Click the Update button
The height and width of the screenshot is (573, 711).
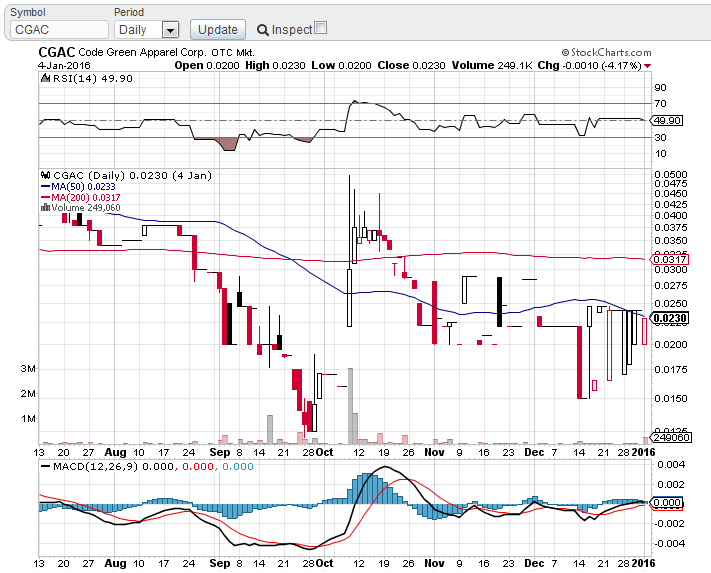tap(218, 30)
